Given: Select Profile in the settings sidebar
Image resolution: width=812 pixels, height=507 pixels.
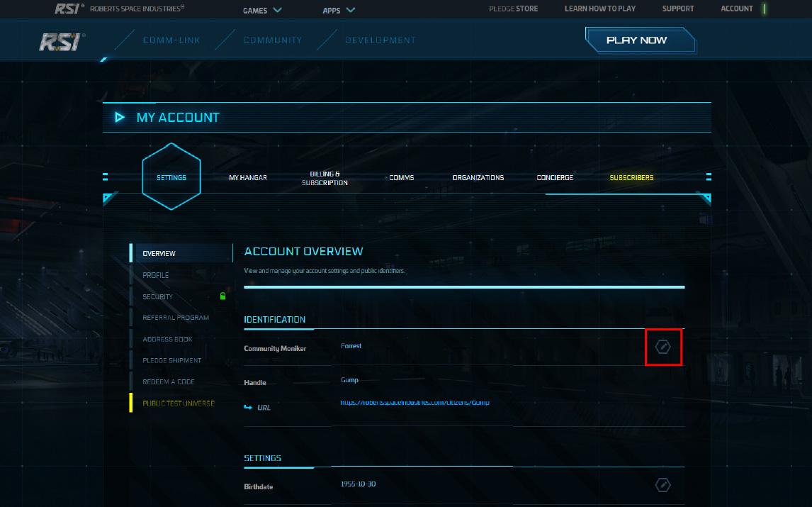Looking at the screenshot, I should tap(156, 275).
